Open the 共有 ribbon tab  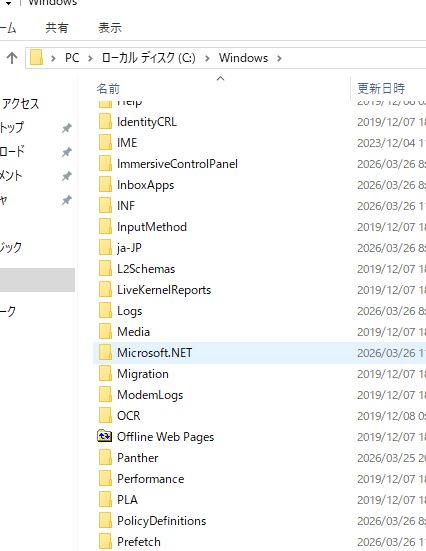[x=57, y=28]
